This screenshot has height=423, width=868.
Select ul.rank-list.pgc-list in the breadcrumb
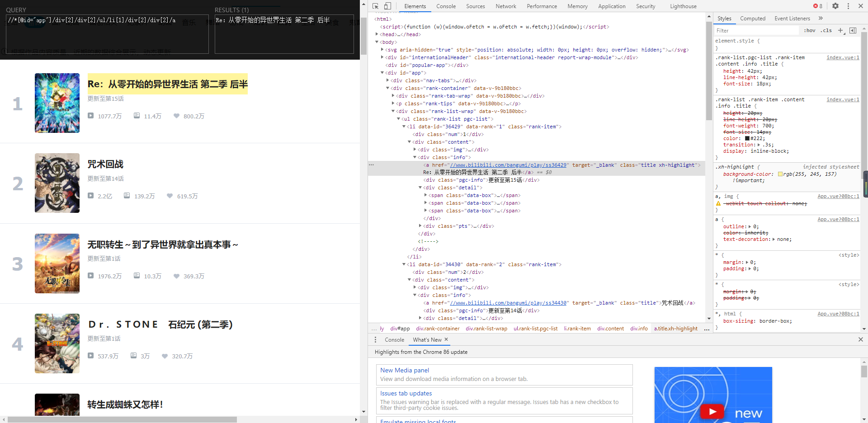point(535,329)
